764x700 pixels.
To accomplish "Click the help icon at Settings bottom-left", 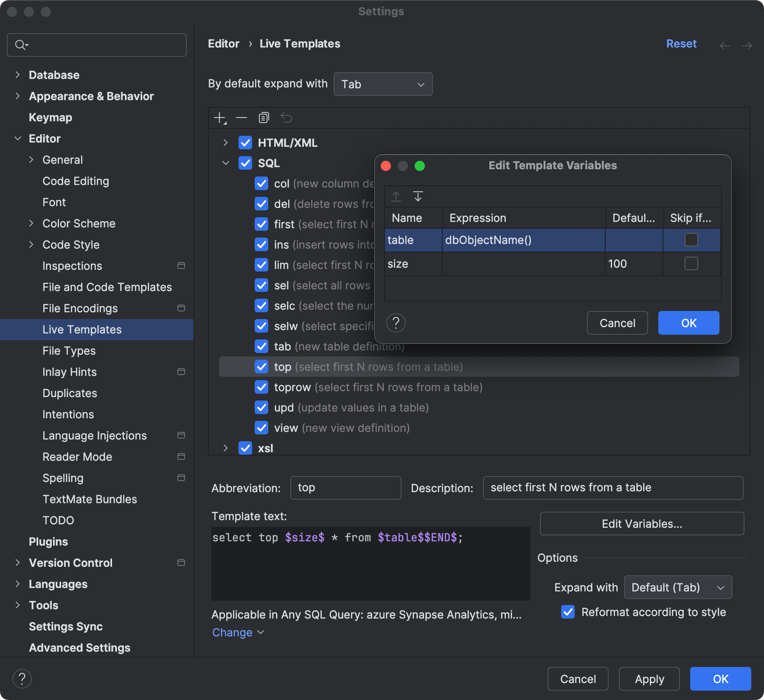I will coord(22,678).
